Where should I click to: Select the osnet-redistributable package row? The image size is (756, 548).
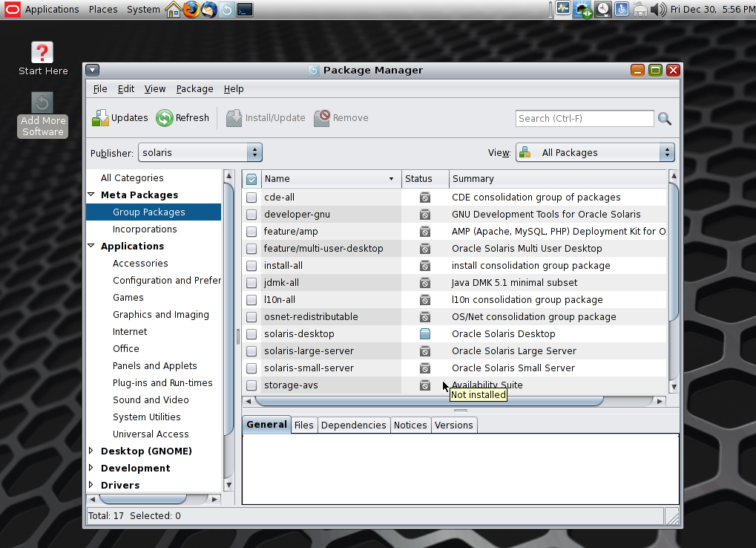(x=455, y=317)
